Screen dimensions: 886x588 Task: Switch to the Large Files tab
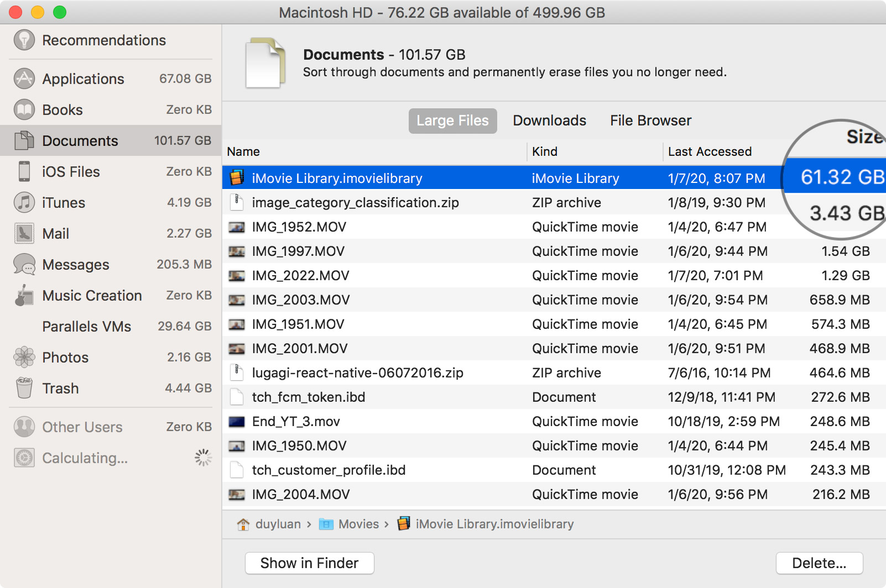(452, 120)
